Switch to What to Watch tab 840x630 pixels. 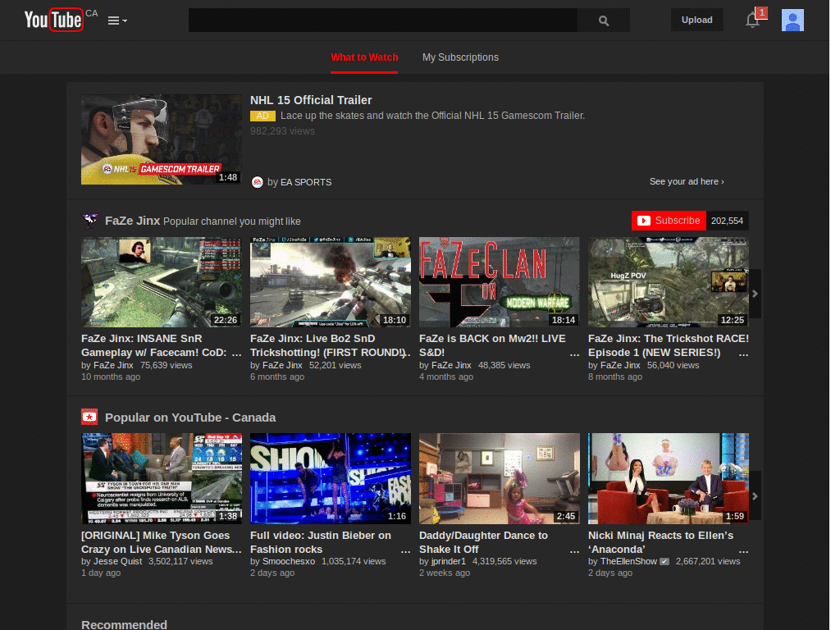click(364, 57)
